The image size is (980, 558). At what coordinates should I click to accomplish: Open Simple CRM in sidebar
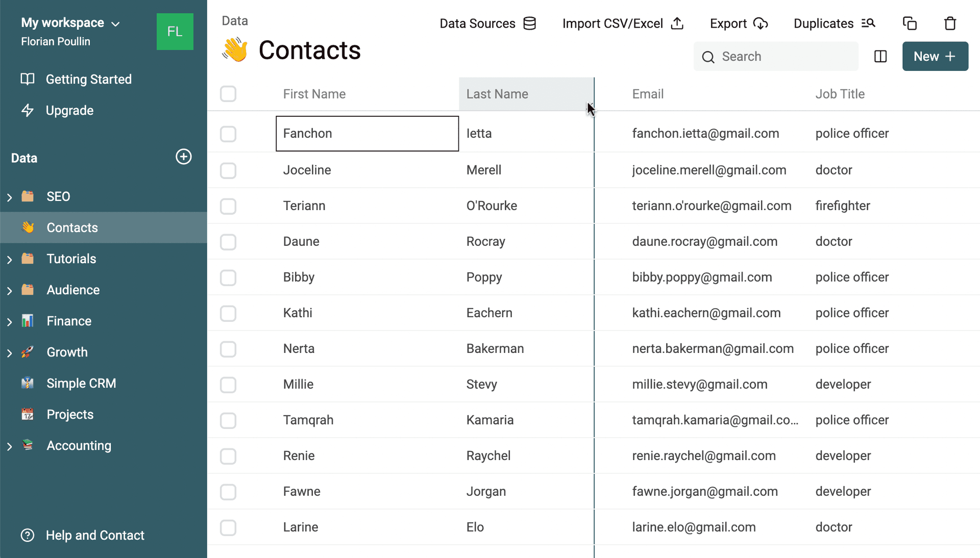tap(81, 383)
